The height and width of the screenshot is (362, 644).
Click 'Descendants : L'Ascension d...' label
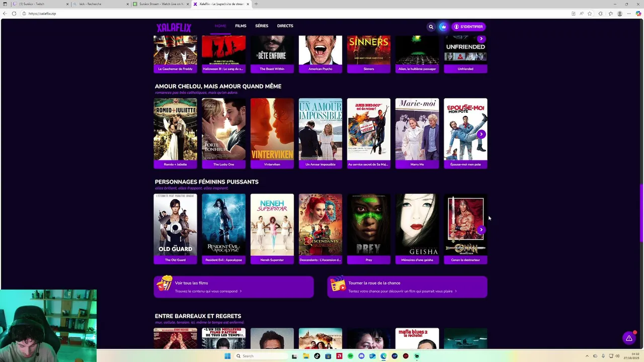point(320,260)
